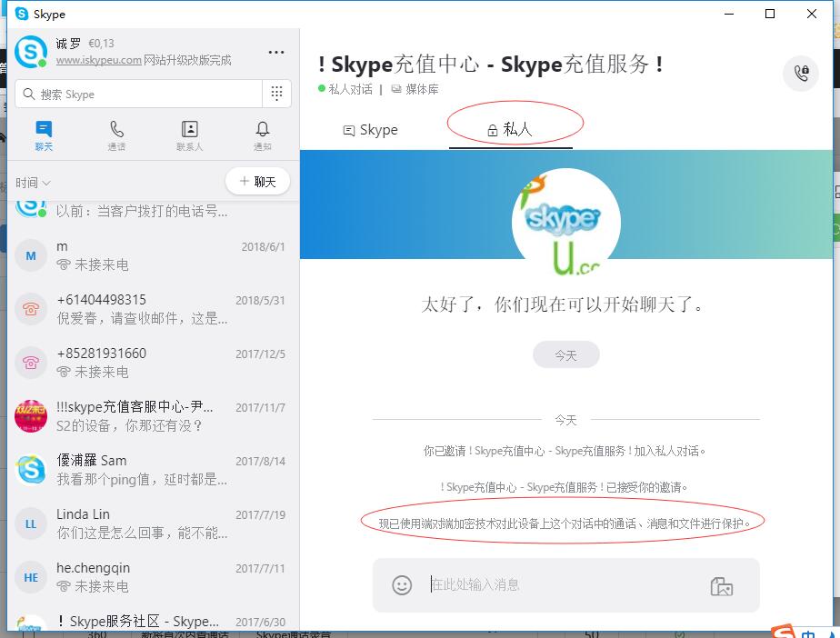Screen dimensions: 840x638
Task: Open the +61404498315 conversation
Action: pyautogui.click(x=154, y=309)
